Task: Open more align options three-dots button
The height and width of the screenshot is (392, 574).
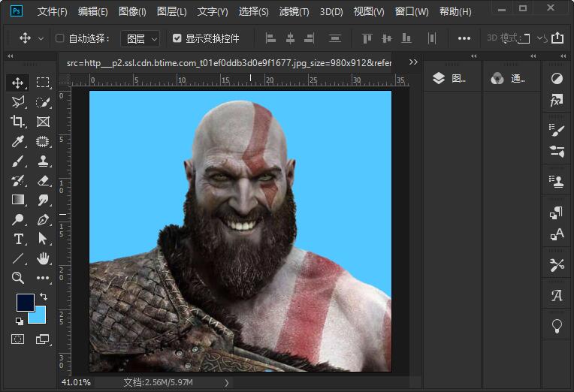Action: click(x=464, y=38)
